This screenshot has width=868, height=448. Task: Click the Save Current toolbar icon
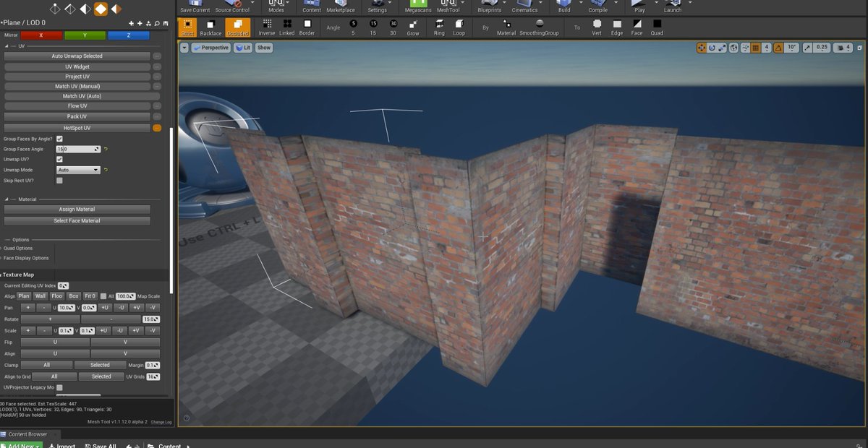click(195, 7)
